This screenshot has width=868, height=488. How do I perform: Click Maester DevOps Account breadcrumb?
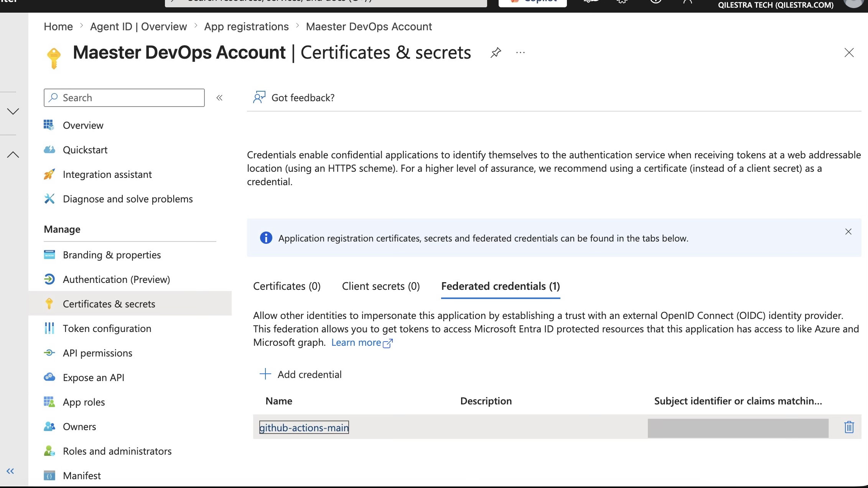coord(369,26)
